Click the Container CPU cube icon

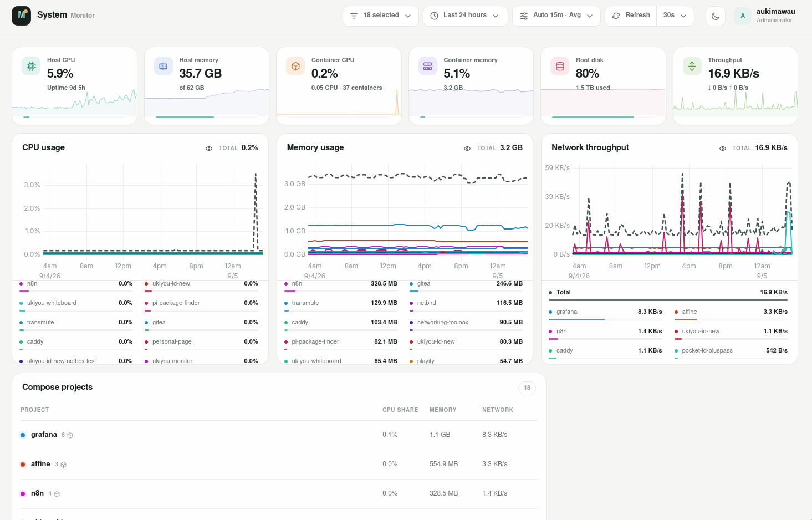click(295, 66)
